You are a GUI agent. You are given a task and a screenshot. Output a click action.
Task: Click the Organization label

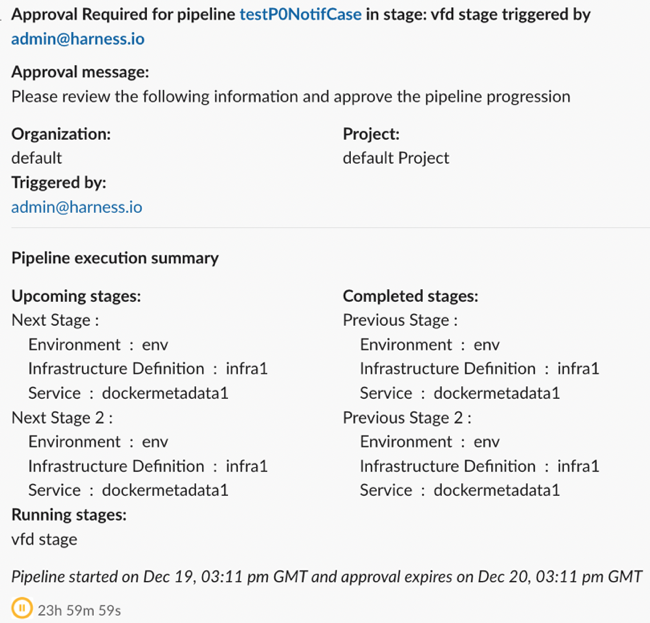pyautogui.click(x=61, y=133)
